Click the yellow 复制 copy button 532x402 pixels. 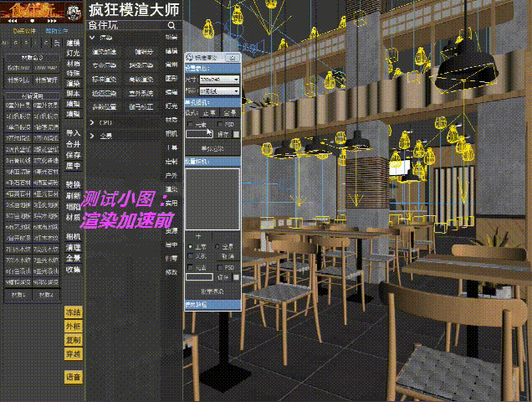[x=74, y=340]
